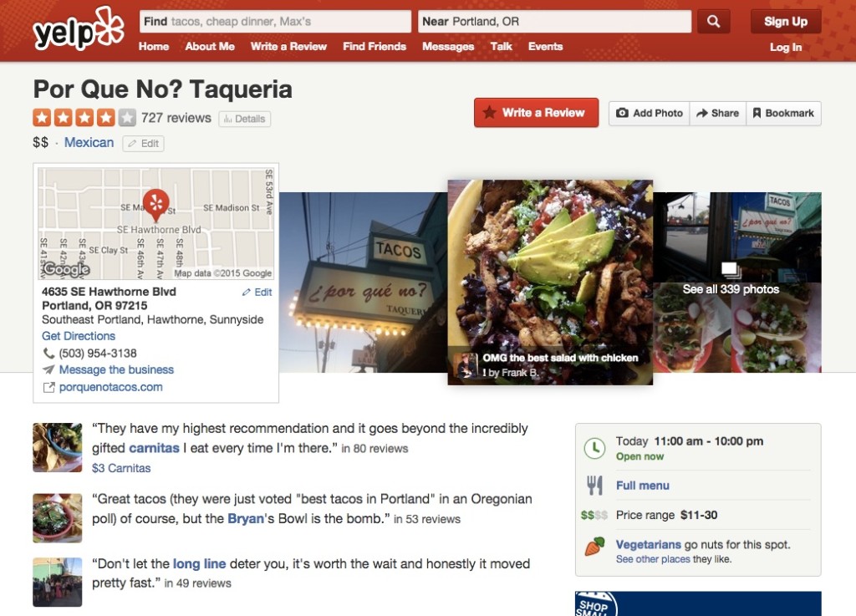Click the paper plane message icon
Image resolution: width=856 pixels, height=616 pixels.
point(48,370)
